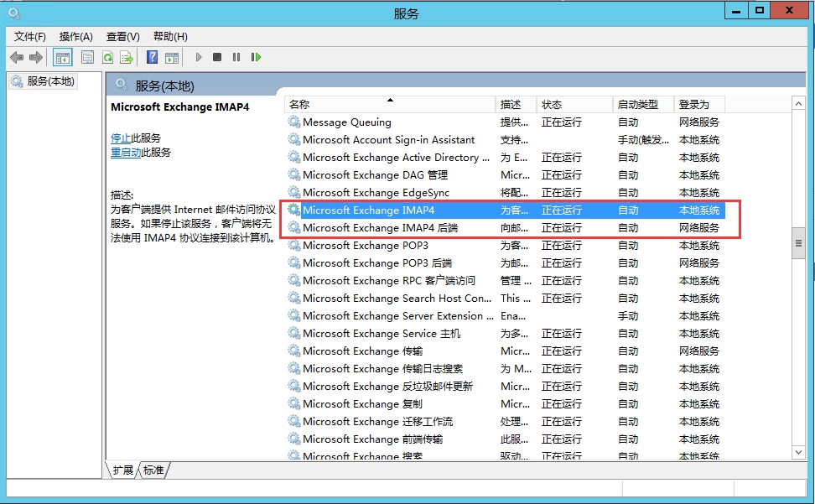Click gear icon of Exchange 传输 row
The width and height of the screenshot is (815, 504).
pyautogui.click(x=294, y=351)
